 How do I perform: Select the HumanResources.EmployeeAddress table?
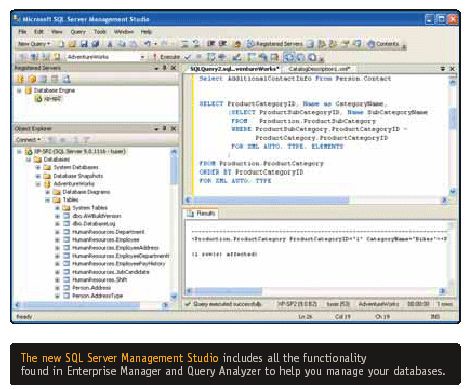(x=115, y=248)
